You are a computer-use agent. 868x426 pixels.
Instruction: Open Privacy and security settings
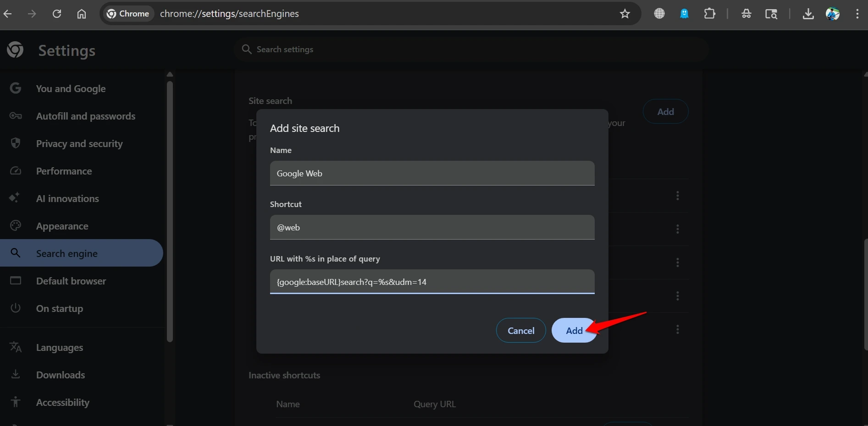pyautogui.click(x=79, y=143)
